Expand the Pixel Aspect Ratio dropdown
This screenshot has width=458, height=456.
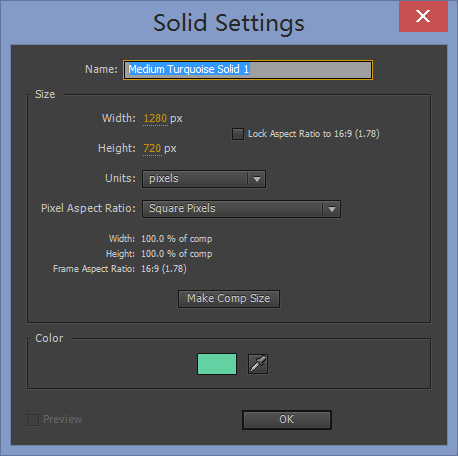(x=241, y=209)
